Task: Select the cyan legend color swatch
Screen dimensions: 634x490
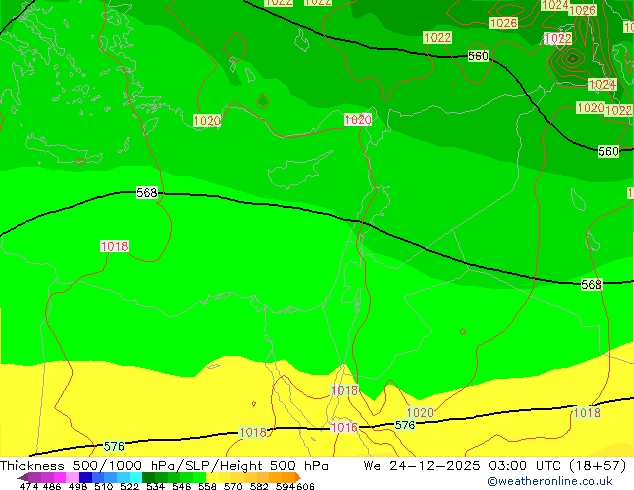Action: 136,477
